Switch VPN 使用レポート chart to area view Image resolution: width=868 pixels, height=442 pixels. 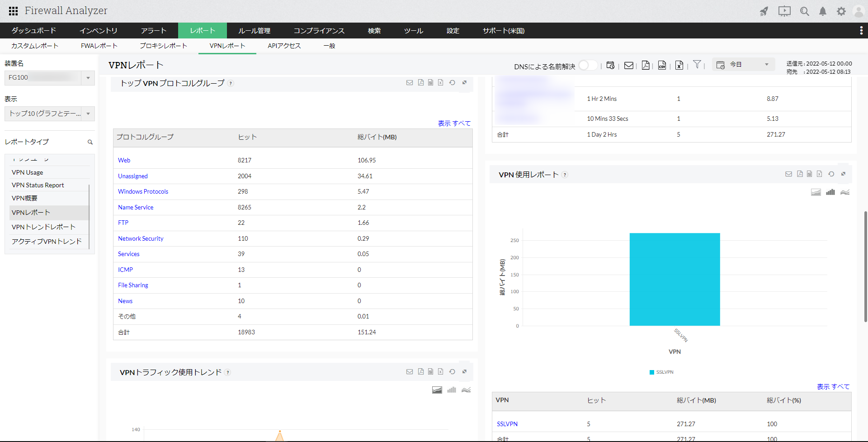point(816,192)
